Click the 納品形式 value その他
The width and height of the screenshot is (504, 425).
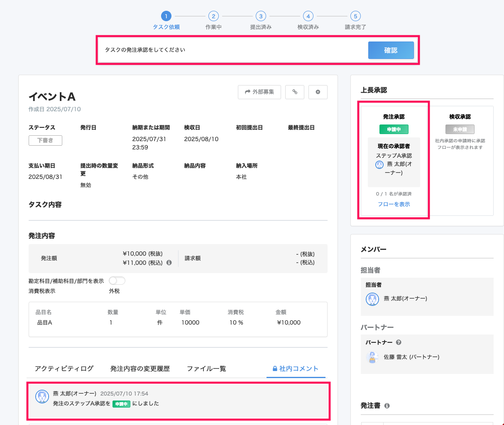click(x=140, y=177)
